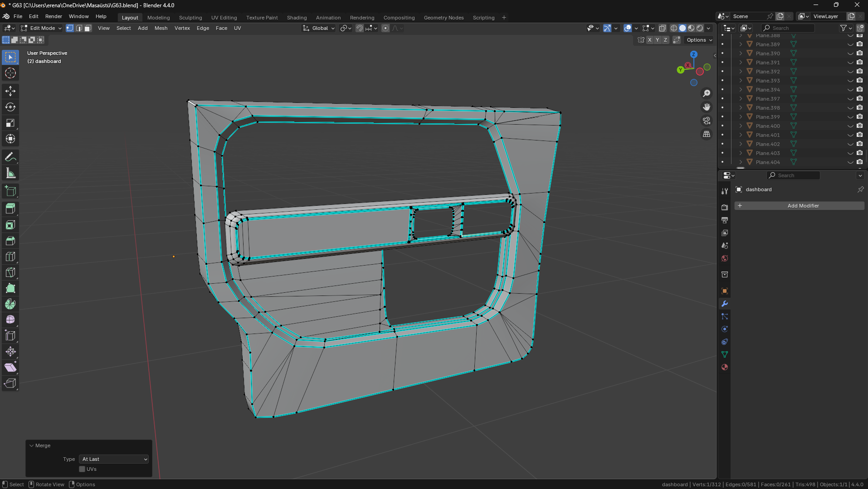Open the viewport Options popover

[699, 40]
